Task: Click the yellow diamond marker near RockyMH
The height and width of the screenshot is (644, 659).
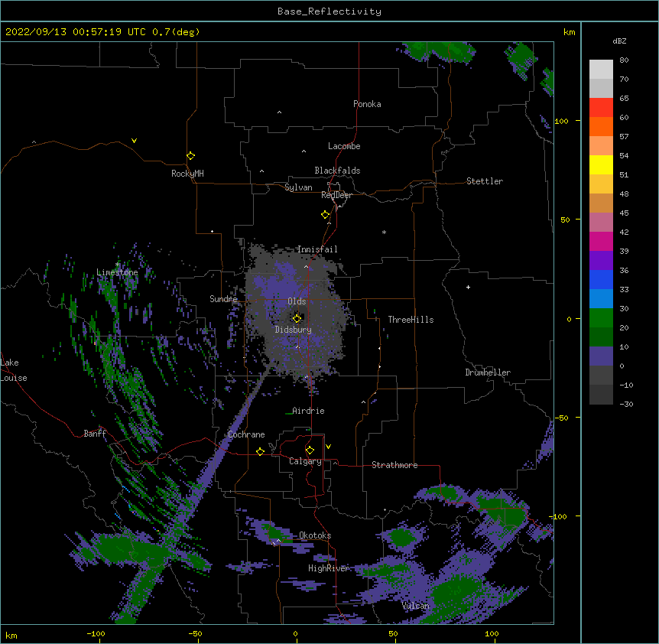Action: (190, 156)
